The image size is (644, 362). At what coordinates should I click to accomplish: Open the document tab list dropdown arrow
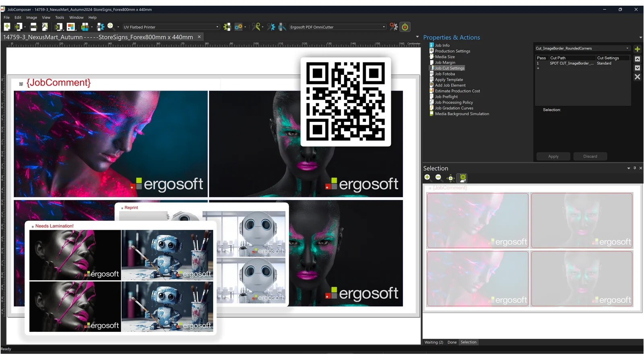(417, 37)
